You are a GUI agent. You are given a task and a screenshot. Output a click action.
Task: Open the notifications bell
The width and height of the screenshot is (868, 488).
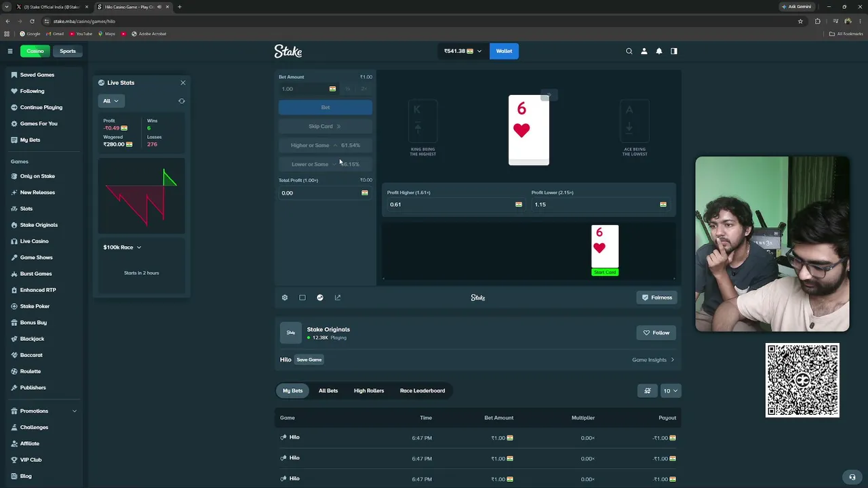[659, 51]
